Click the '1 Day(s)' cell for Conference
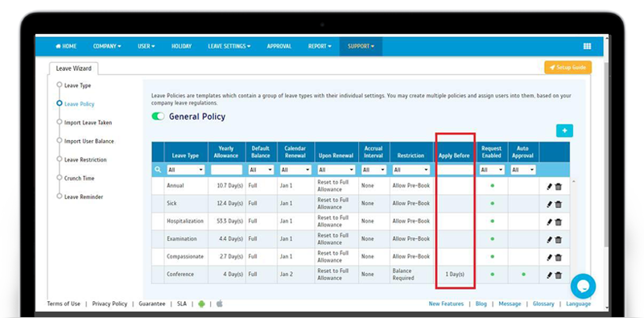The height and width of the screenshot is (318, 644). [455, 274]
